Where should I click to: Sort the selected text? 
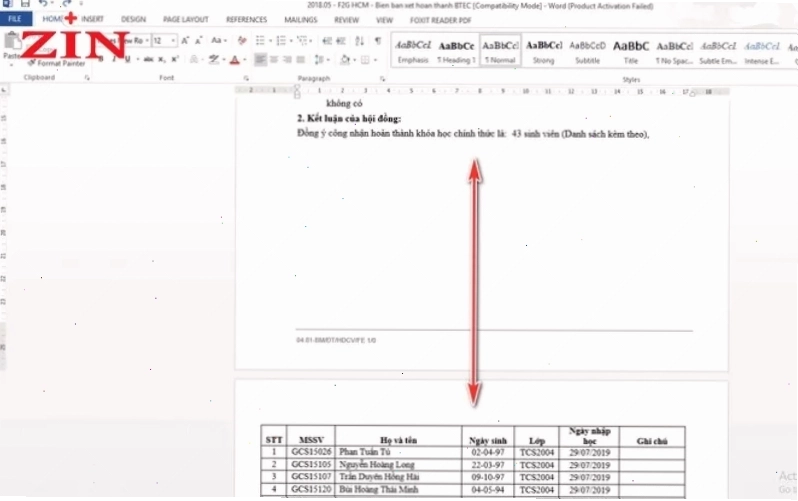(x=360, y=41)
